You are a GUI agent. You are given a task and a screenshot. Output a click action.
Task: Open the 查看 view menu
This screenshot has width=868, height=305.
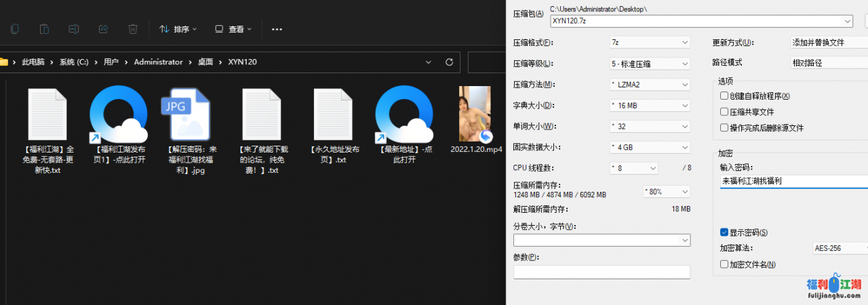coord(233,29)
